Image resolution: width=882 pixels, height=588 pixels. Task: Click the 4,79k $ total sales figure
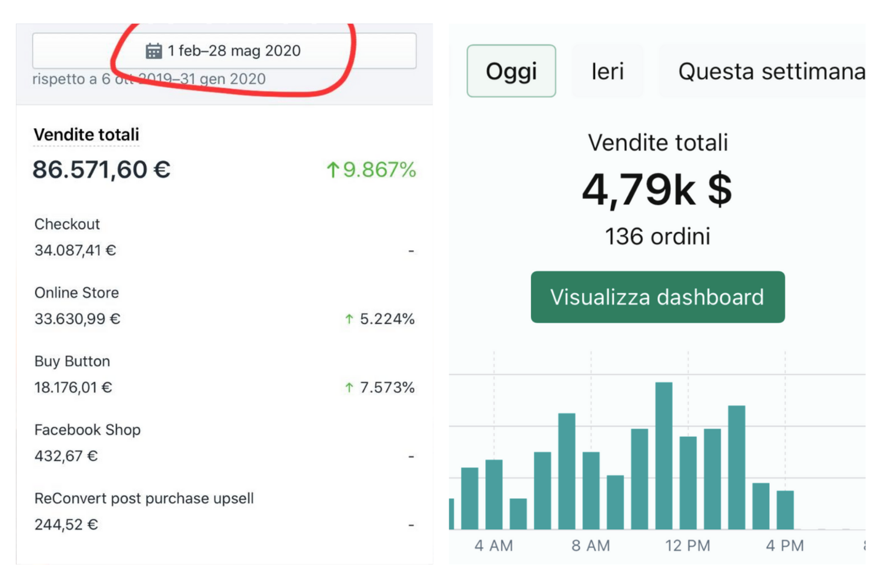click(657, 190)
